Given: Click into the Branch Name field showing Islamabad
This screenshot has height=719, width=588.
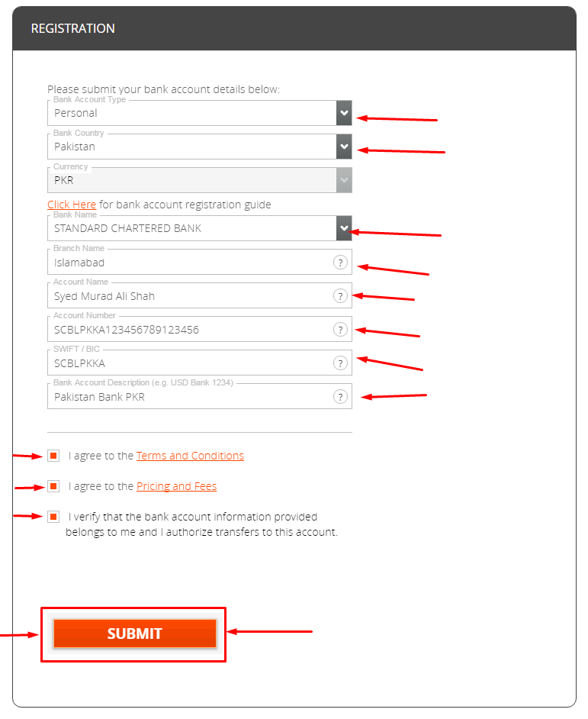Looking at the screenshot, I should click(x=200, y=263).
